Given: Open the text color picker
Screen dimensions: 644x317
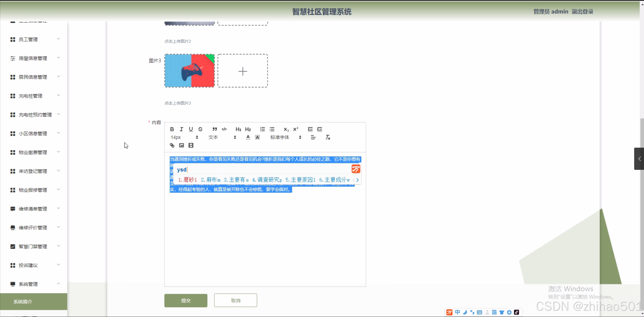Looking at the screenshot, I should [248, 137].
